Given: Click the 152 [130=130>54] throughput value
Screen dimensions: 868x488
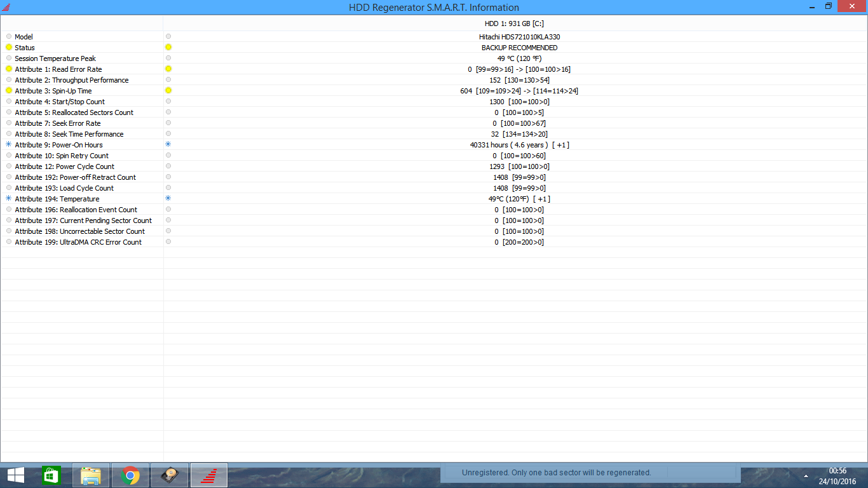Looking at the screenshot, I should [519, 80].
